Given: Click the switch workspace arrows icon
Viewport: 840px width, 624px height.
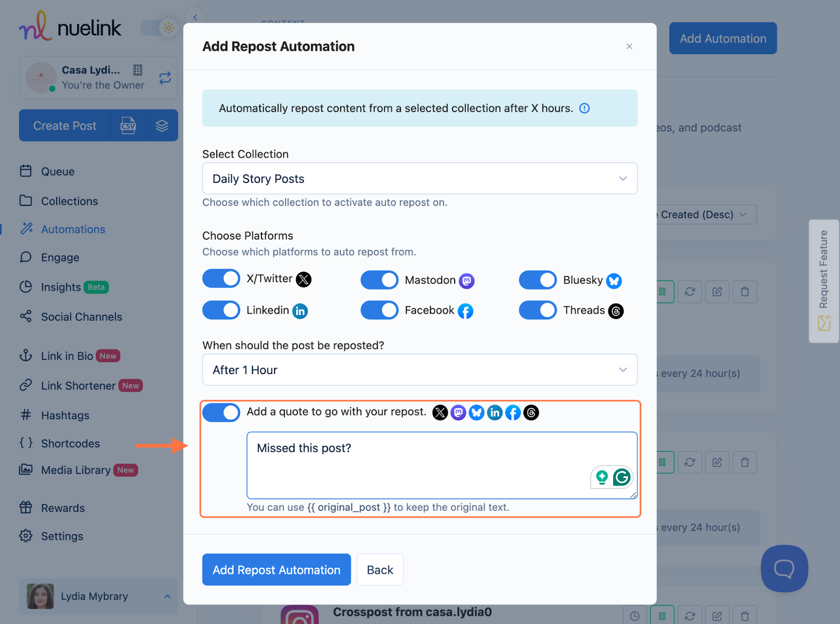Looking at the screenshot, I should coord(165,78).
